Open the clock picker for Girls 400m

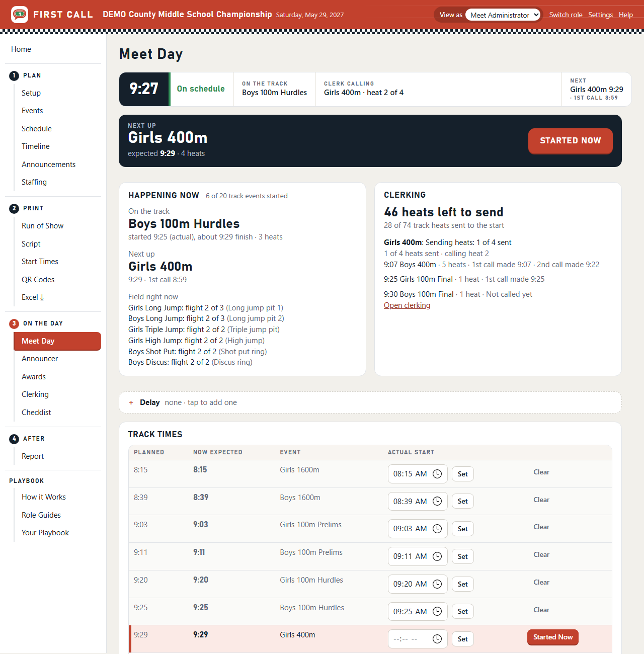[x=437, y=639]
